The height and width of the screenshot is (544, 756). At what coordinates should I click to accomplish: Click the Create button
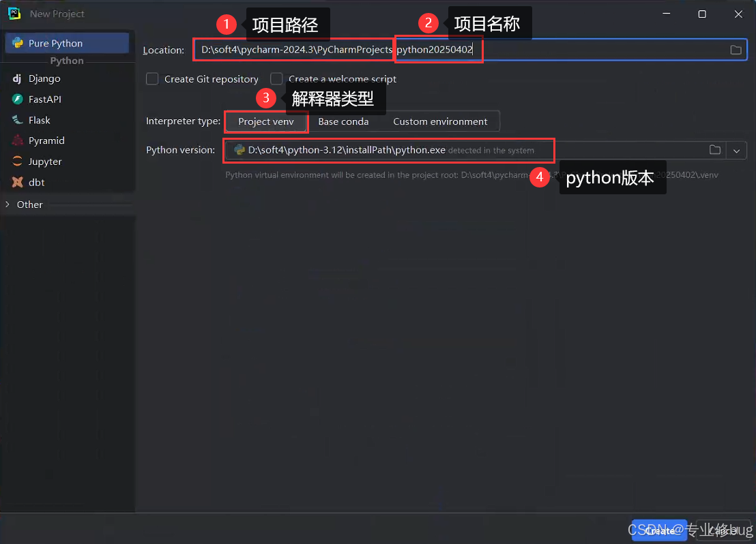(659, 530)
